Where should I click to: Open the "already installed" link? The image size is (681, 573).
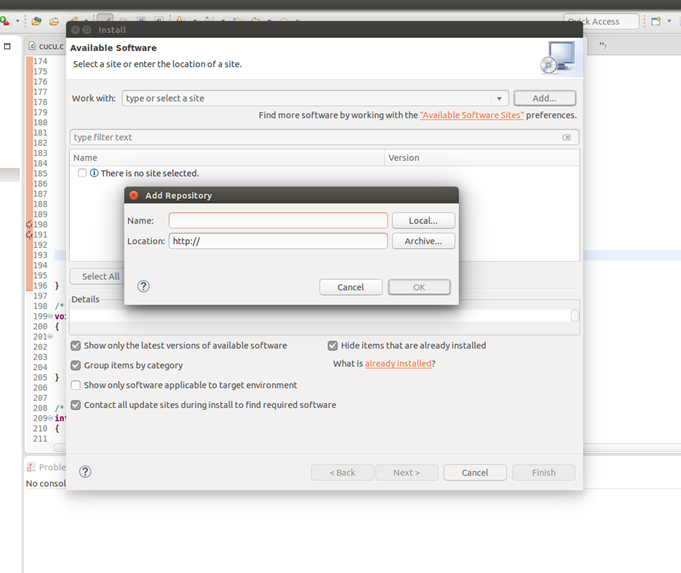click(x=398, y=364)
